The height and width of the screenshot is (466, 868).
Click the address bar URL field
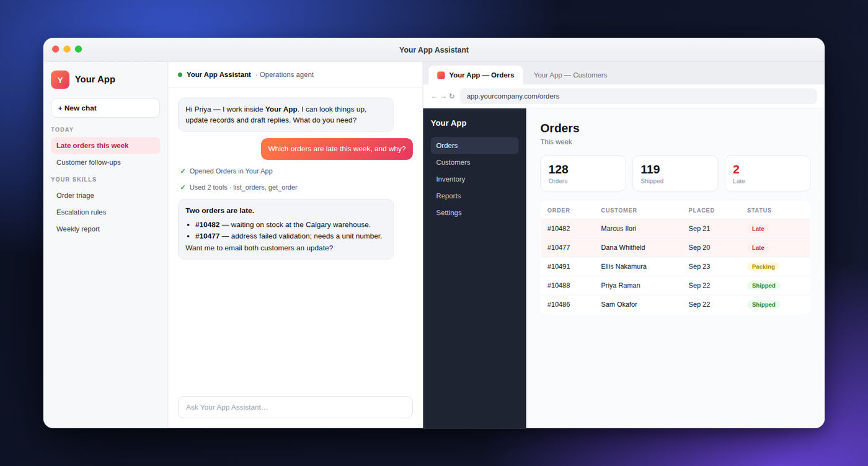[x=639, y=96]
